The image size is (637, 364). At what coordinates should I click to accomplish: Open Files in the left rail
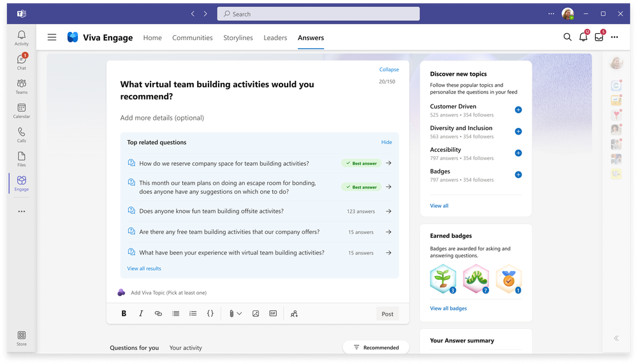(x=22, y=159)
